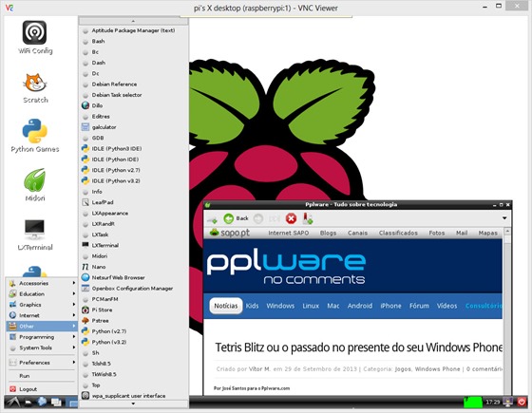The image size is (532, 413).
Task: Expand the Preferences submenu
Action: (42, 363)
